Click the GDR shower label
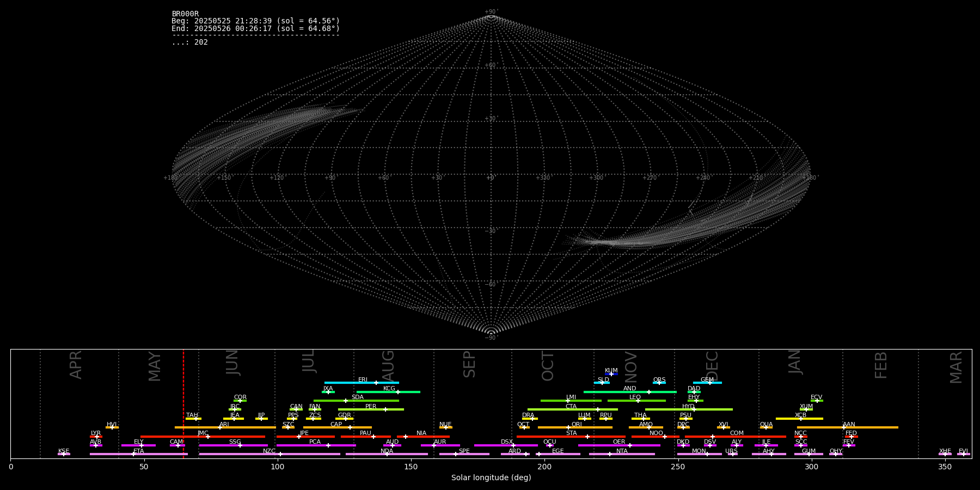Viewport: 980px width, 490px height. click(x=344, y=415)
